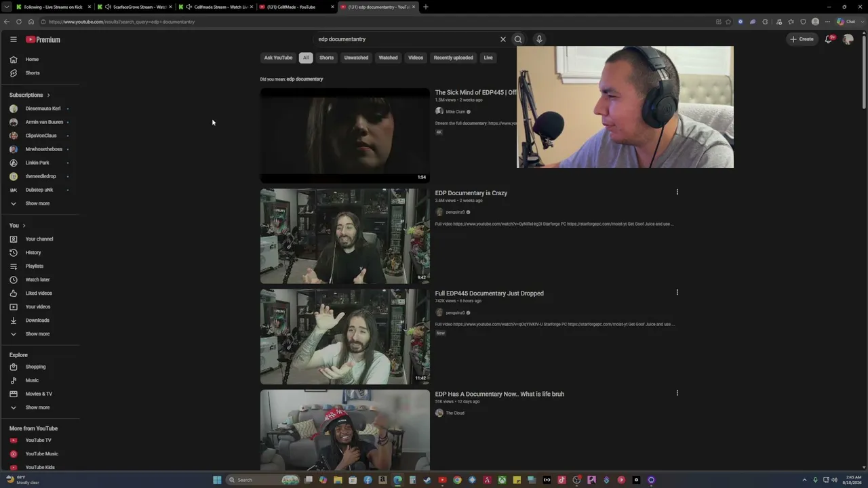
Task: Open the browser Copilot Chat button
Action: (x=846, y=22)
